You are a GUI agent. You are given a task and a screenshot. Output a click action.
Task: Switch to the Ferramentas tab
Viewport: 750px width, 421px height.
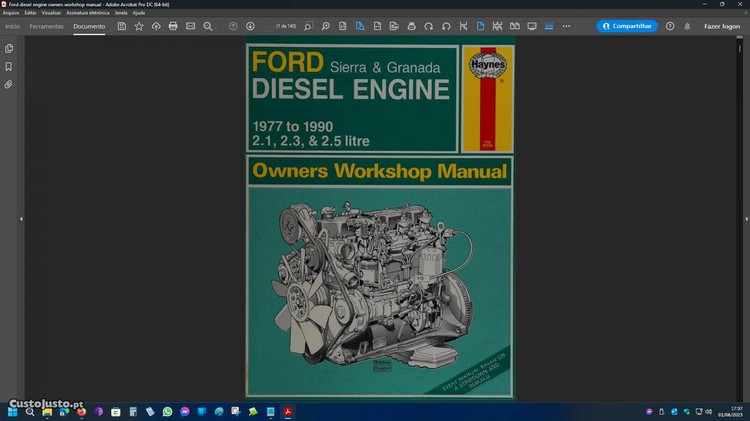click(x=46, y=26)
